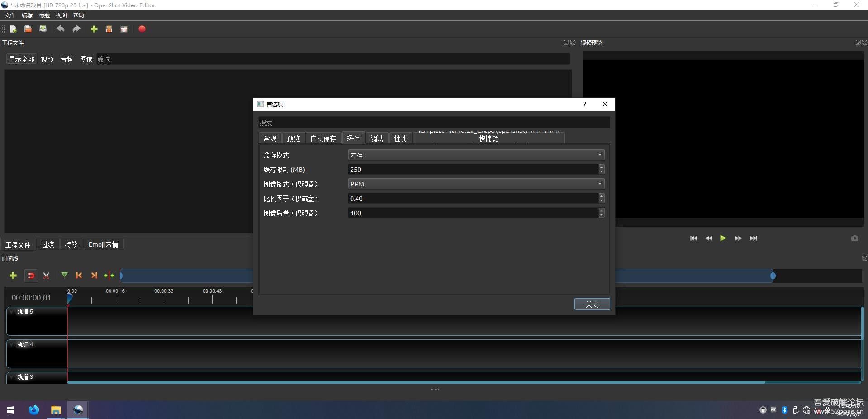Click the add marker green triangle icon

(64, 275)
